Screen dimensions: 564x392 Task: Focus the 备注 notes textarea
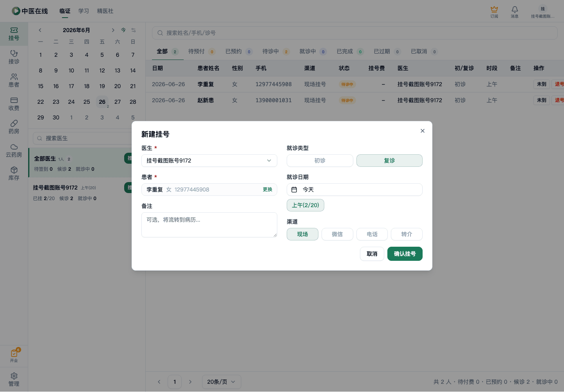pyautogui.click(x=209, y=225)
